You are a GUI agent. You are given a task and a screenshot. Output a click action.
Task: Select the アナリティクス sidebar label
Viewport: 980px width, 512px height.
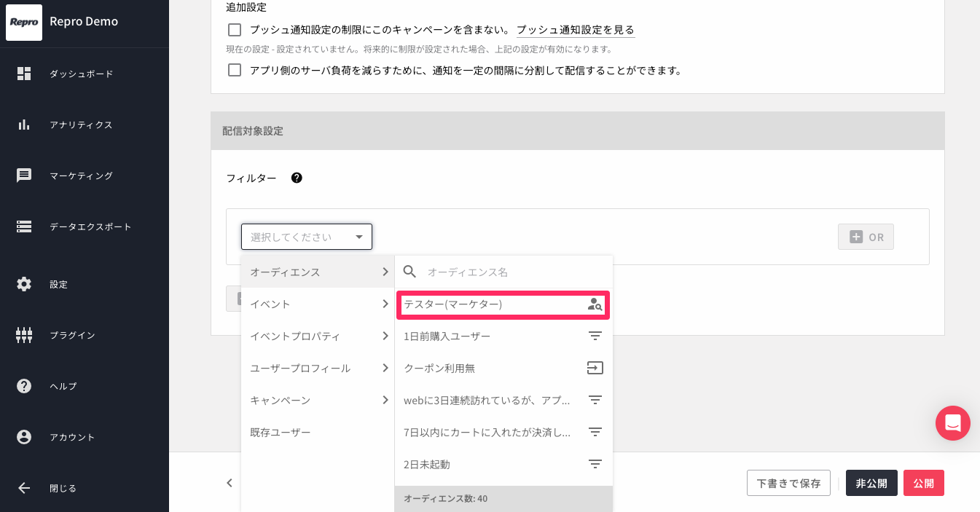point(81,125)
